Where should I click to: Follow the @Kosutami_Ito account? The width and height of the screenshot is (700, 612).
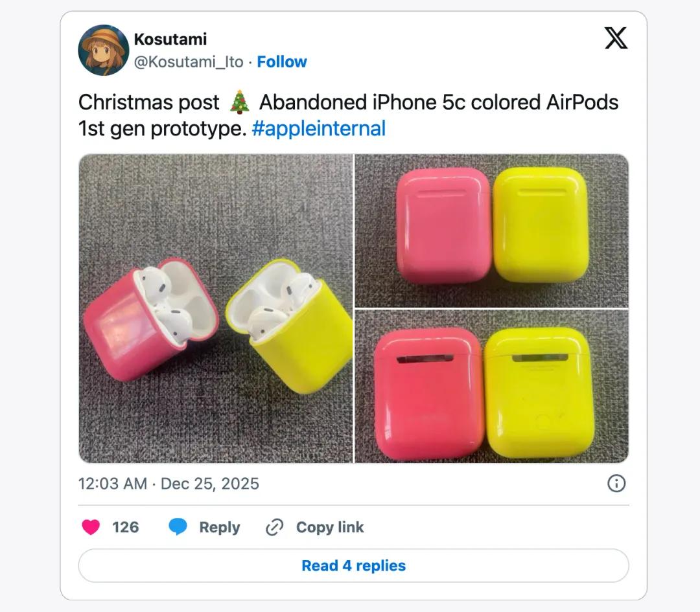282,62
